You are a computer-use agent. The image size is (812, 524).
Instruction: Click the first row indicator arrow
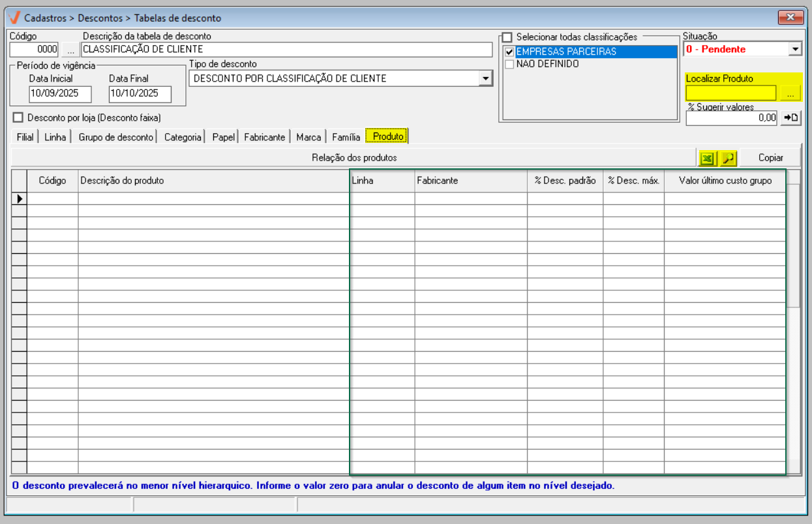click(x=19, y=198)
